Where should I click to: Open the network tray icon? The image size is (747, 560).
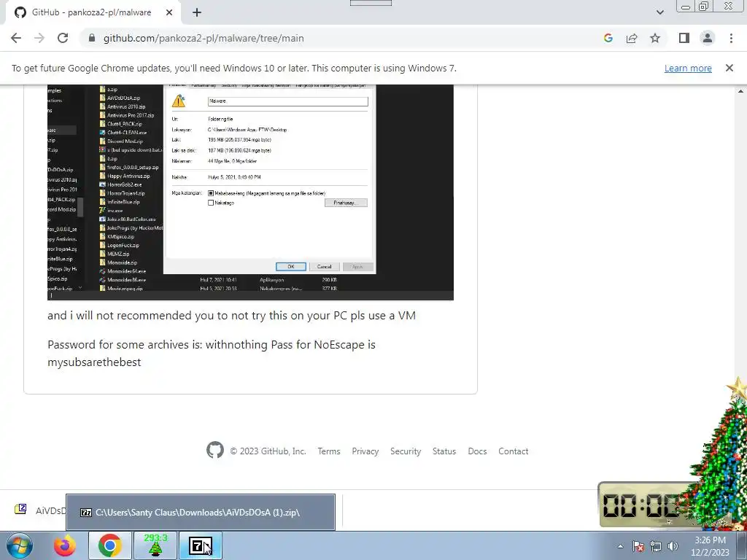pos(656,546)
